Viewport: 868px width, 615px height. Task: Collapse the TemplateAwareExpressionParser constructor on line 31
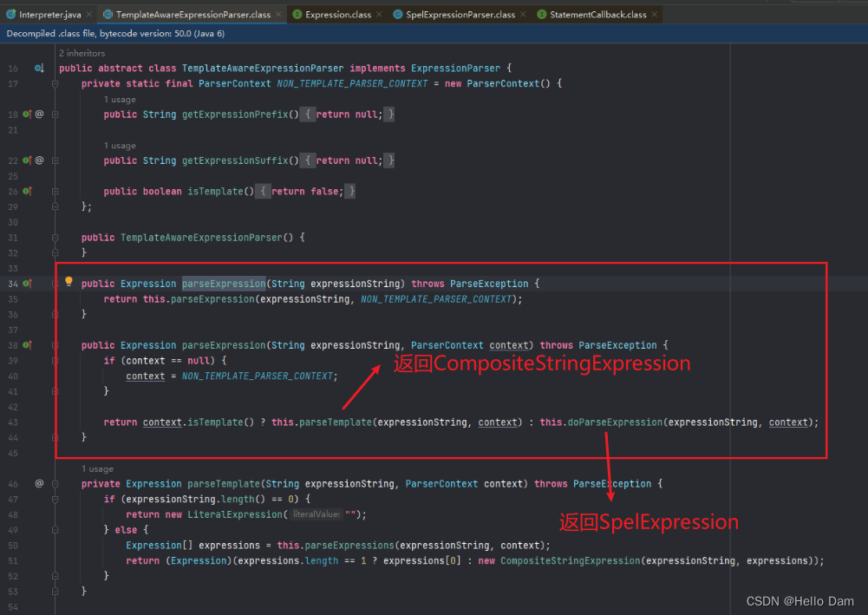(x=55, y=238)
